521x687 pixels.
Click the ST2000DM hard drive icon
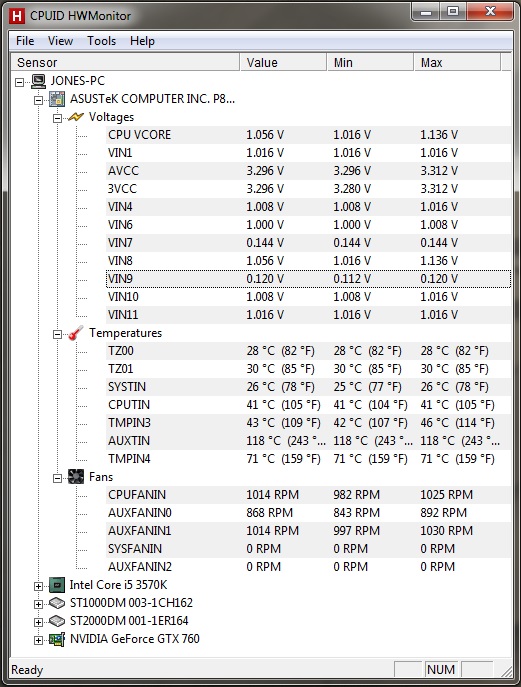(x=57, y=621)
